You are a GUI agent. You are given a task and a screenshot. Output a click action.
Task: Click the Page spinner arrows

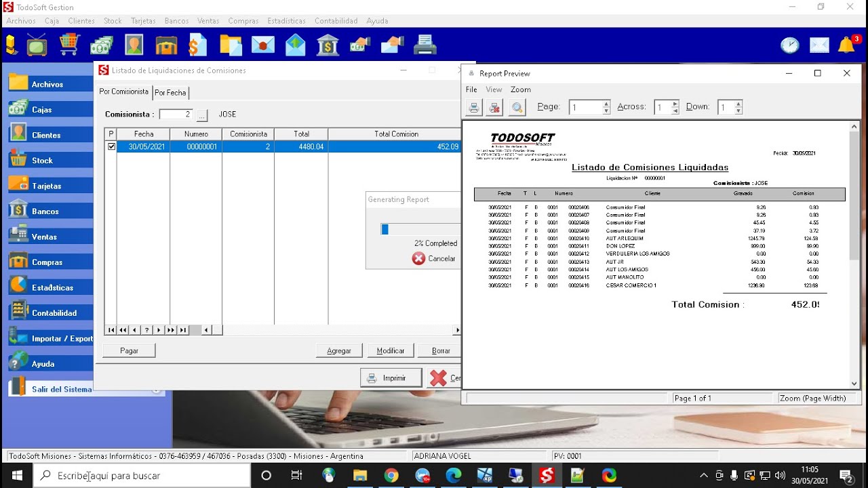[x=606, y=107]
